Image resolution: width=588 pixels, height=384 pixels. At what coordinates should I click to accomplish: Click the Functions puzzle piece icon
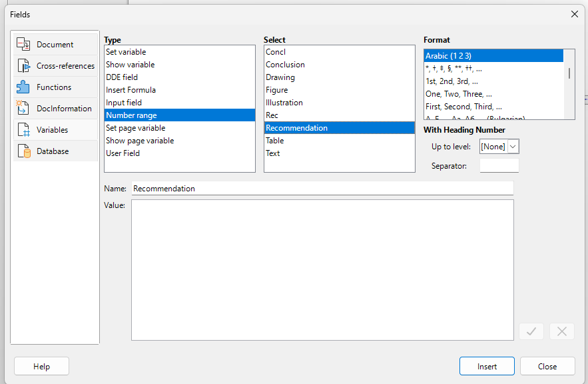point(23,87)
